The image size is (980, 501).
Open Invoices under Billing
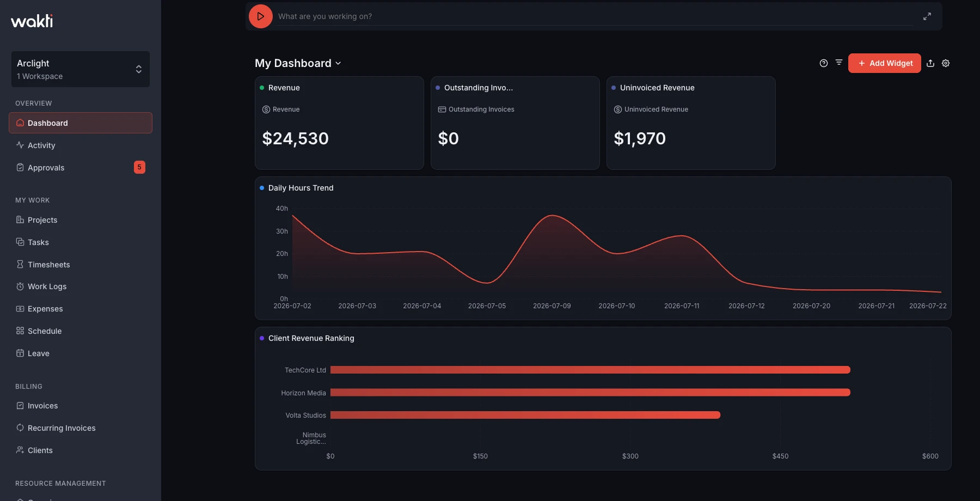[x=81, y=406]
